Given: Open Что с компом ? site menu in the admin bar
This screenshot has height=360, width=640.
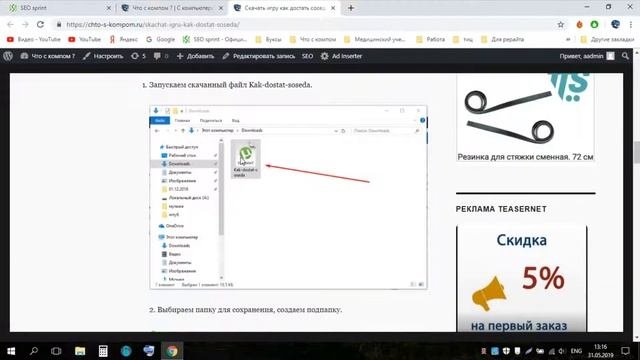Looking at the screenshot, I should 48,56.
